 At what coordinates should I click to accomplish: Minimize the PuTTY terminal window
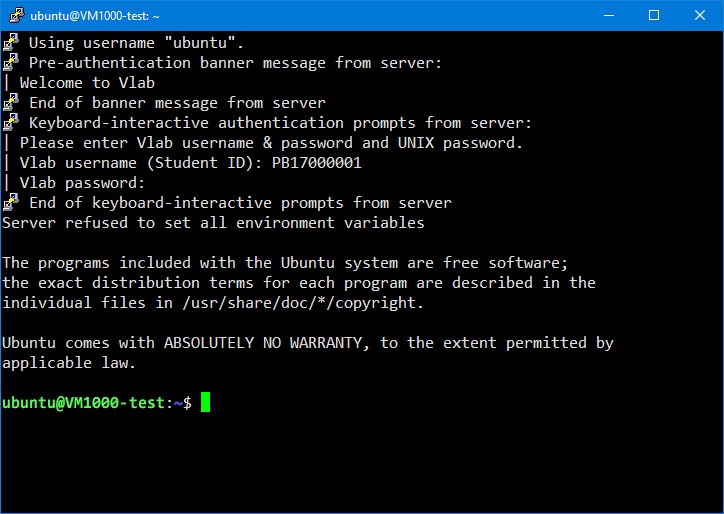coord(608,15)
